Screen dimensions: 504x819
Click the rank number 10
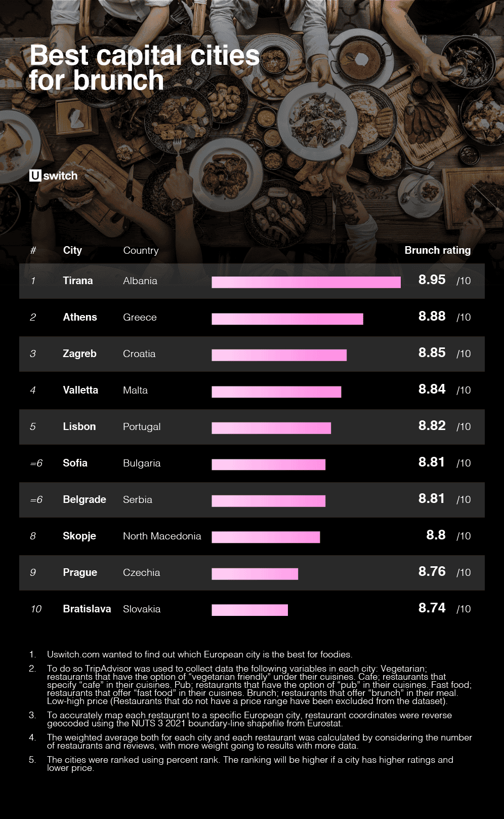coord(36,609)
